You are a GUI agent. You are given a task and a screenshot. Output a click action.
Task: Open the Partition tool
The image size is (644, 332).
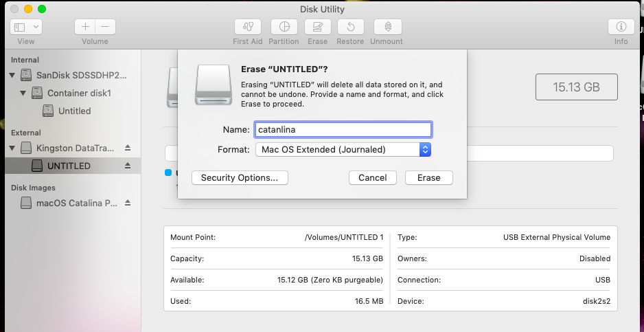(x=284, y=27)
